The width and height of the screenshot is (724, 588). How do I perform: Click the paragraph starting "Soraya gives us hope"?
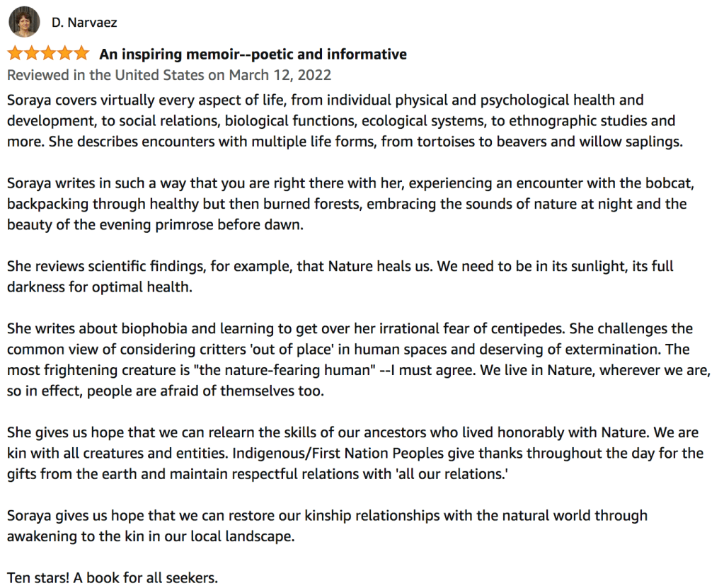317,525
